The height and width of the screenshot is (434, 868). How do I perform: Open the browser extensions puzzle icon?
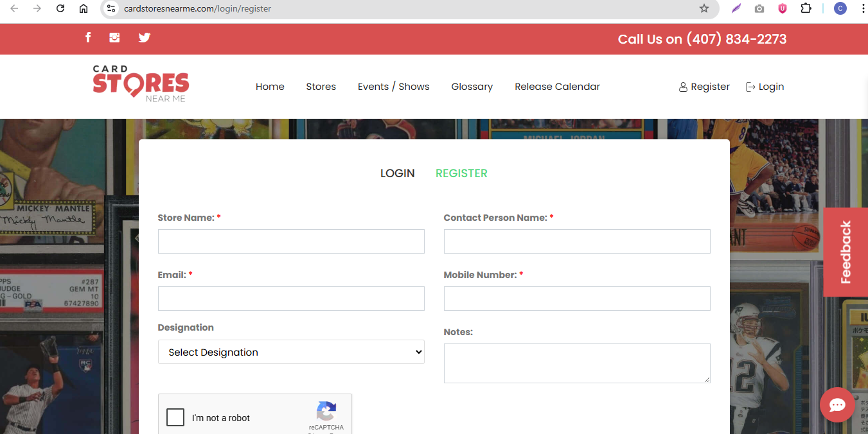coord(806,8)
